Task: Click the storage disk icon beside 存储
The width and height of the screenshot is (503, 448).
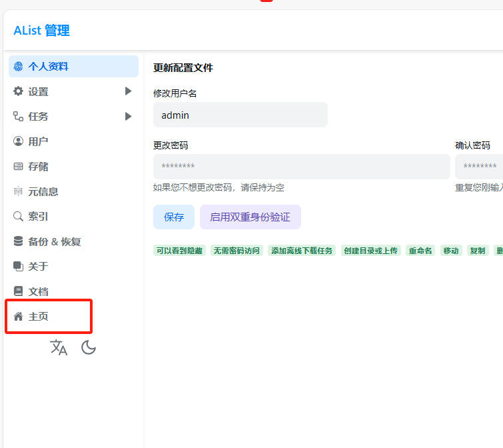Action: click(18, 166)
